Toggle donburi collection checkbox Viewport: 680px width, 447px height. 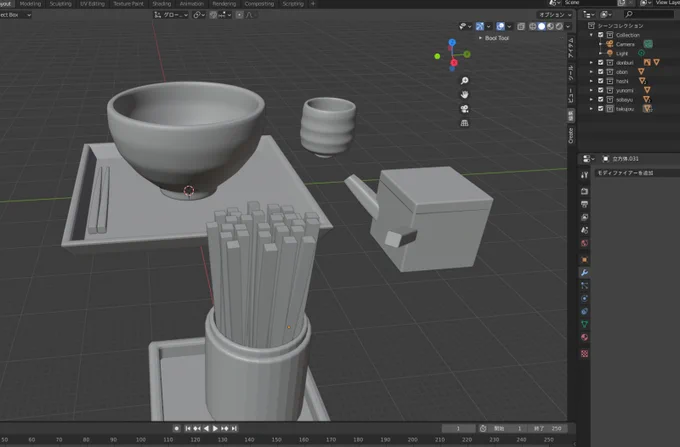[601, 62]
